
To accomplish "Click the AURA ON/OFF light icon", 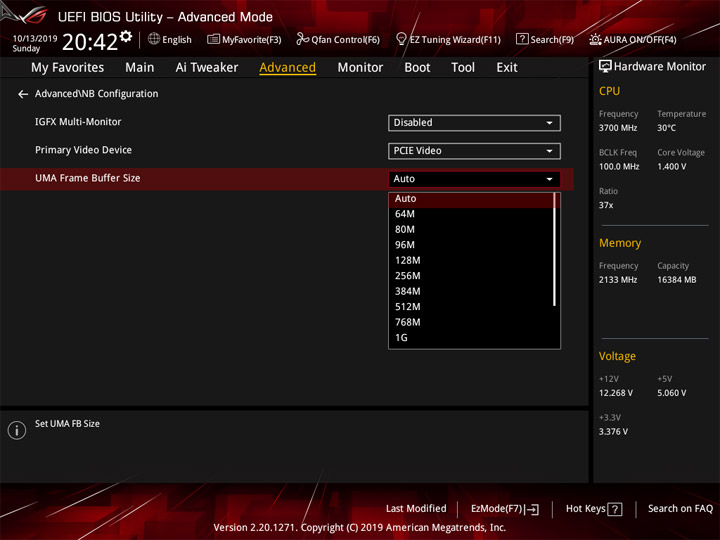I will pos(595,39).
